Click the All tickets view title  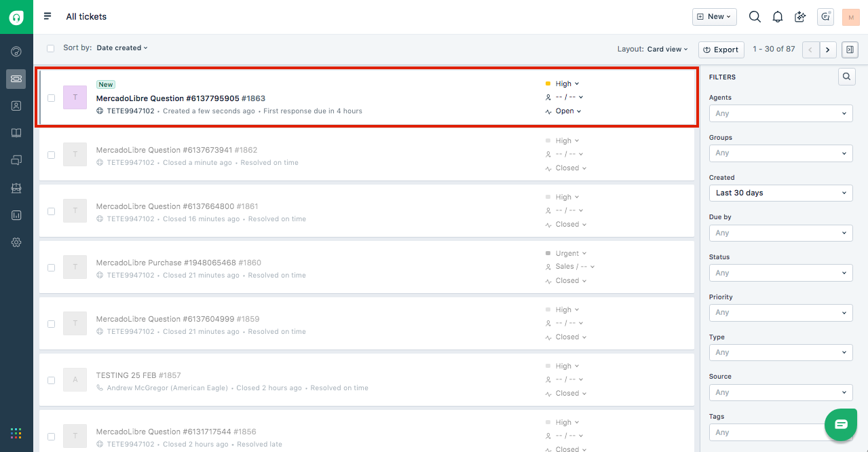click(86, 16)
